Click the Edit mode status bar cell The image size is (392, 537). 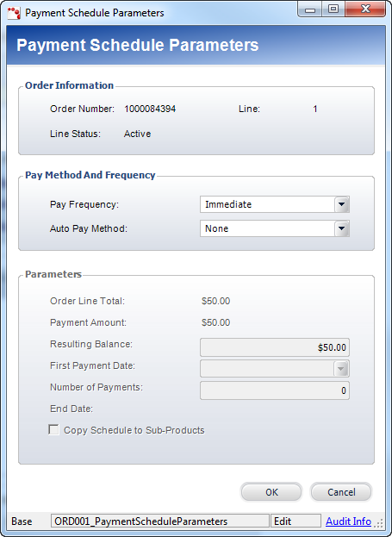click(296, 521)
